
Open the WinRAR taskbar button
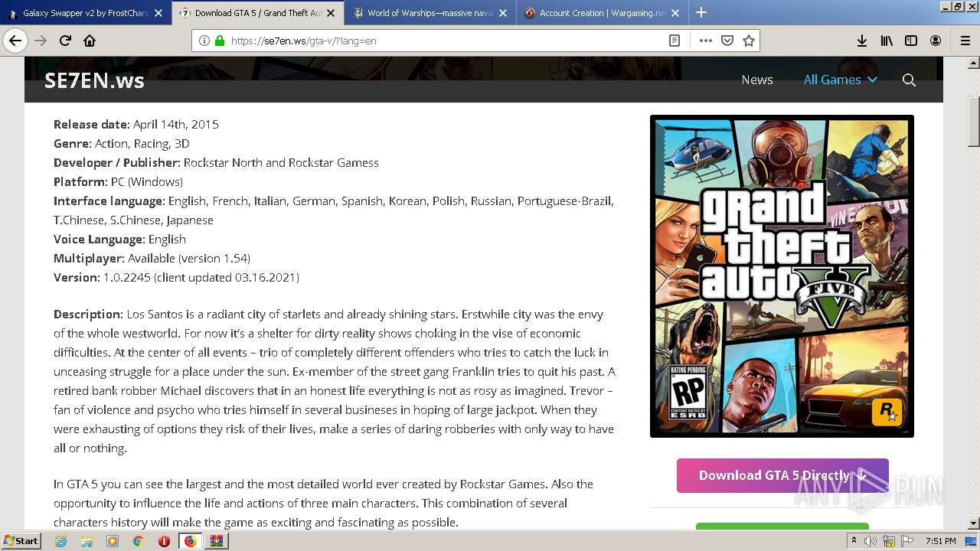[x=216, y=541]
